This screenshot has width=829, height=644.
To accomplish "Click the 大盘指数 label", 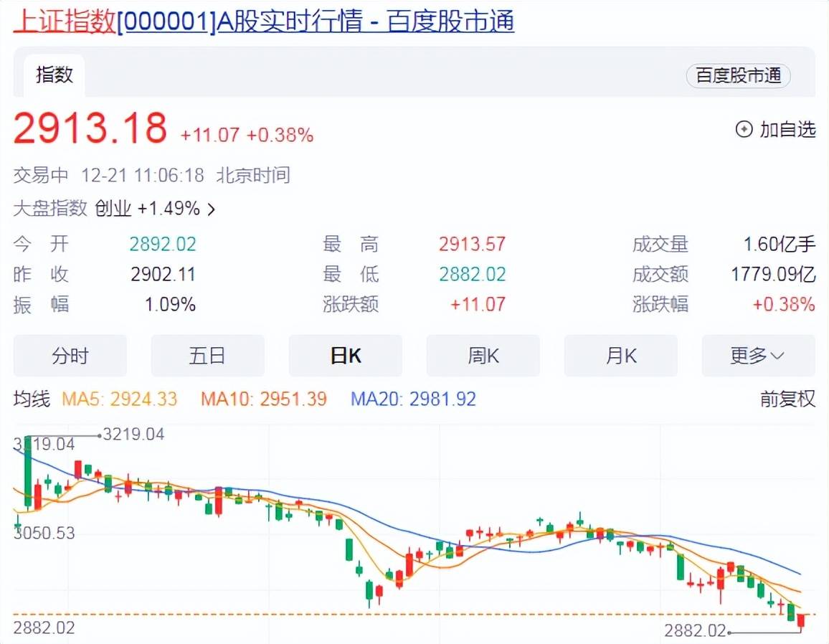I will (50, 208).
